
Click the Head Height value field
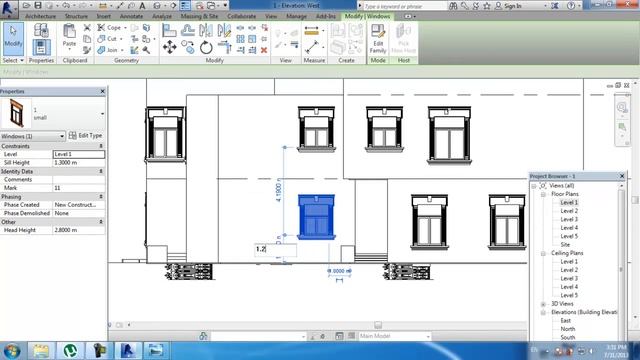pyautogui.click(x=79, y=230)
